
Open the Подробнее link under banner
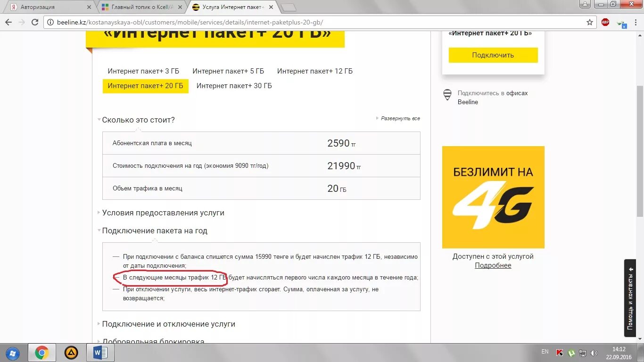coord(493,265)
